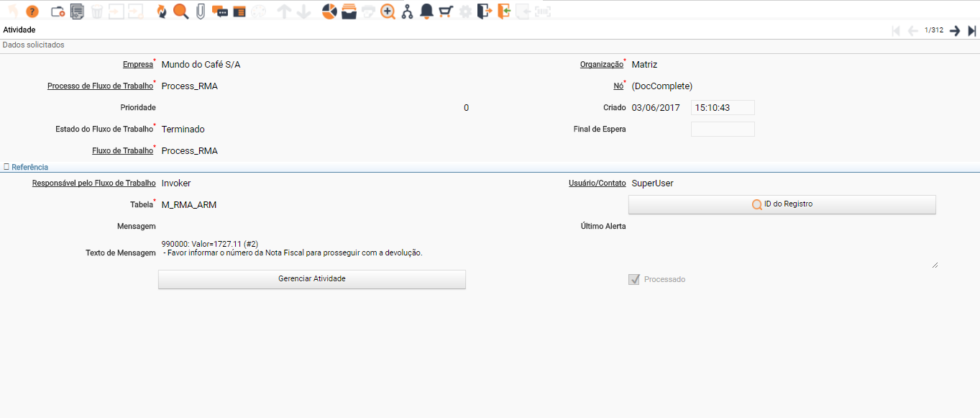This screenshot has width=980, height=418.
Task: Open the Processo de Fluxo de Trabalho label link
Action: point(100,86)
